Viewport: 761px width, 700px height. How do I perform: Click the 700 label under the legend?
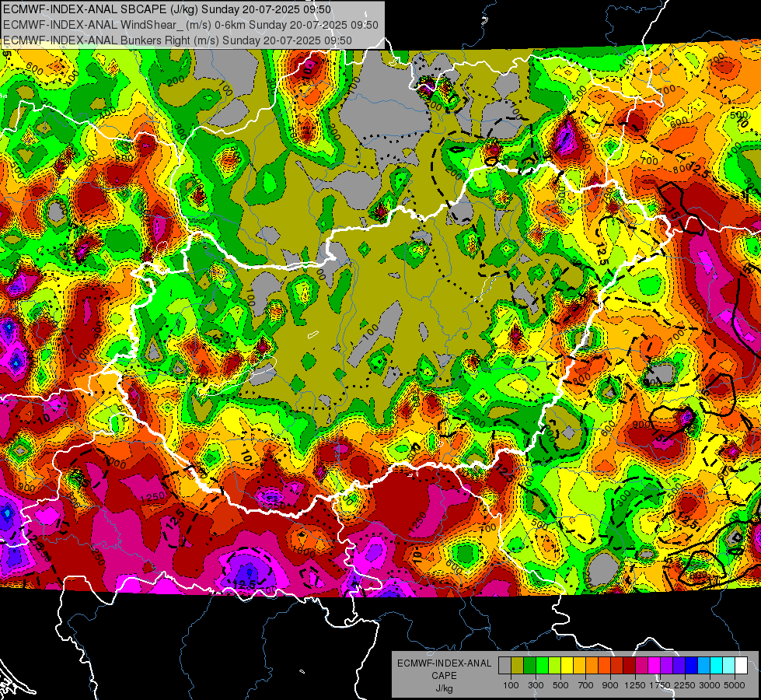coord(586,686)
